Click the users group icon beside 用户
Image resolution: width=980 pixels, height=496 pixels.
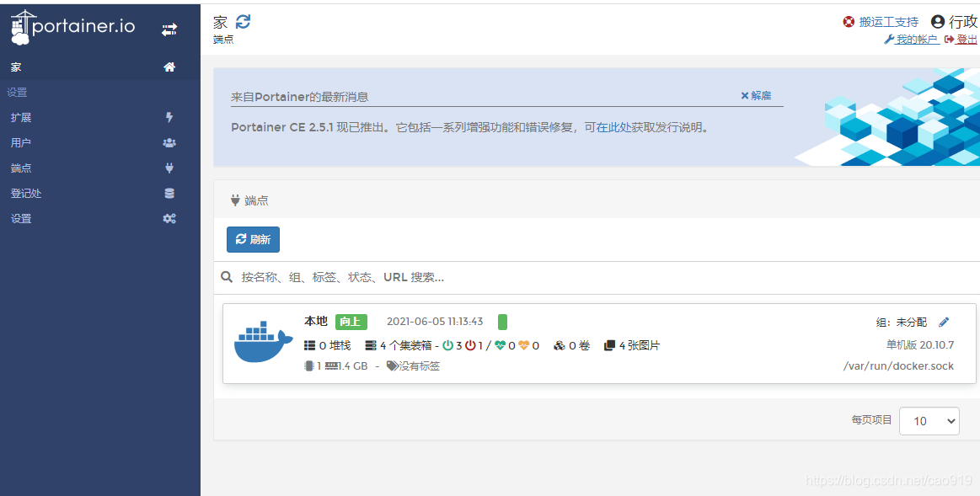point(169,142)
